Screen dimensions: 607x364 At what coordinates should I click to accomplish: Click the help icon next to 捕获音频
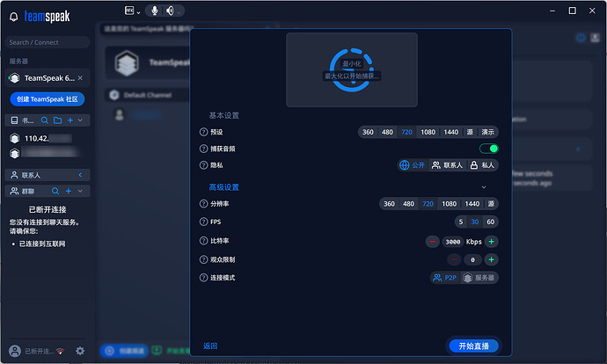[x=203, y=149]
